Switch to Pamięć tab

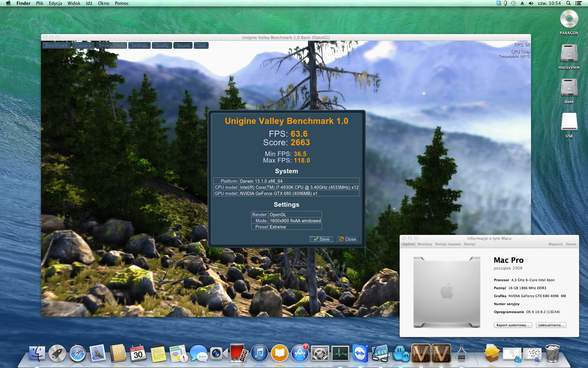[x=469, y=244]
